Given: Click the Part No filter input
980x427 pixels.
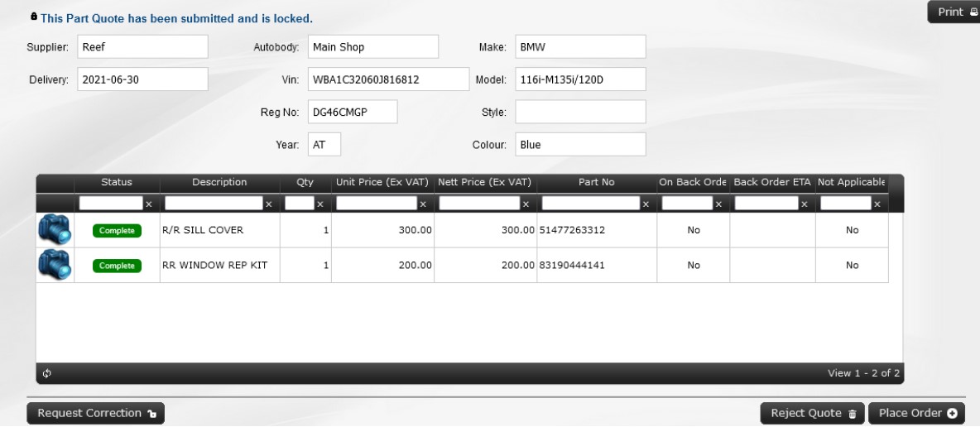Looking at the screenshot, I should coord(591,204).
